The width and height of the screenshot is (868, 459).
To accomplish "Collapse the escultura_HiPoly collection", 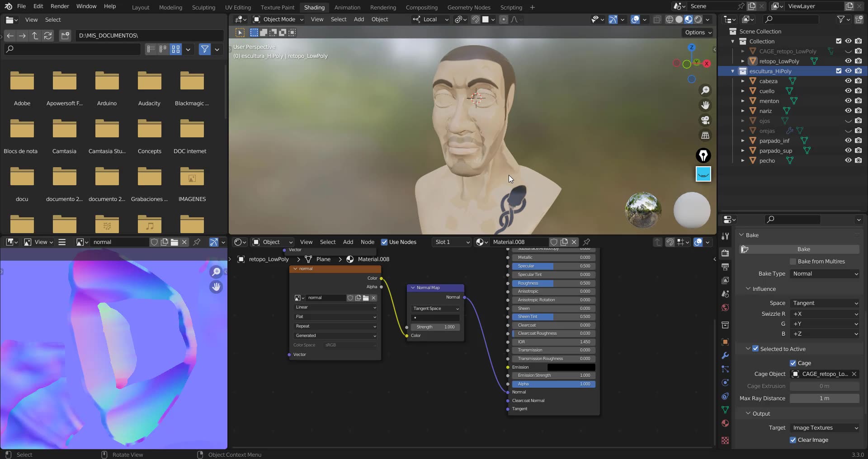I will (x=733, y=71).
